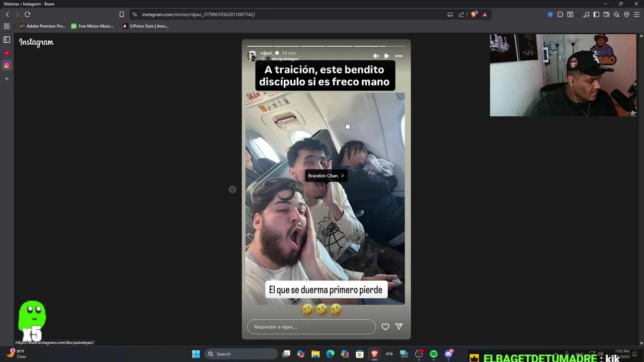Click rdjavi_ profile picture in story header

tap(253, 56)
